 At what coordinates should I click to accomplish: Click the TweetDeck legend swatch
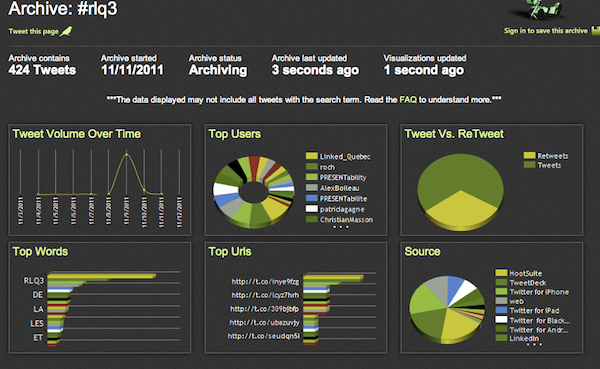(x=501, y=282)
